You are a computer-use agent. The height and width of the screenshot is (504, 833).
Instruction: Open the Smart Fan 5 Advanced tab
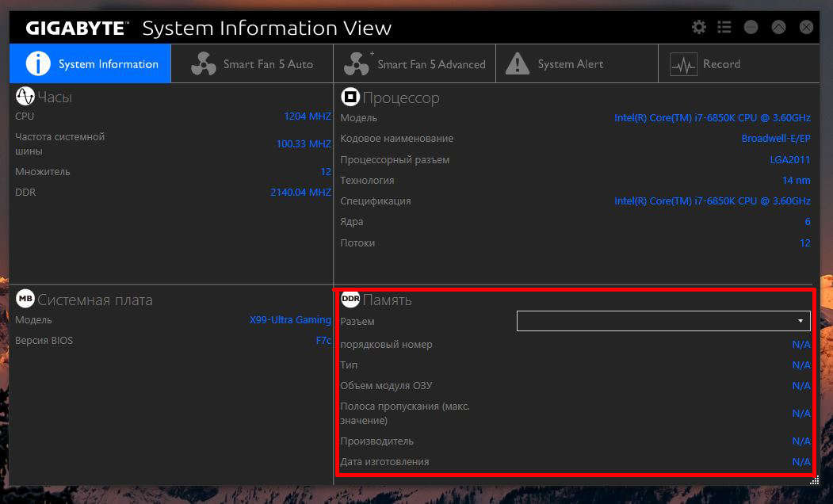click(415, 63)
